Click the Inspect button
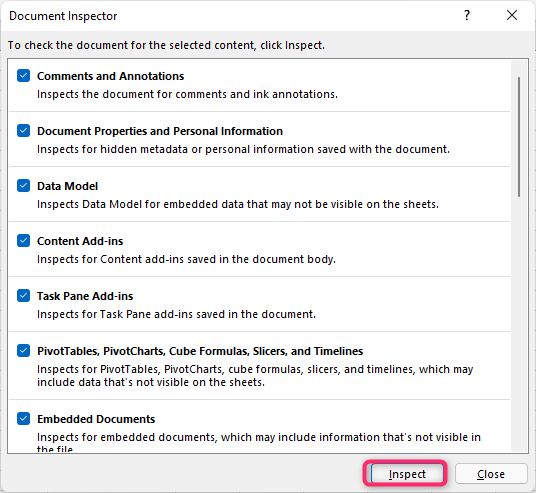 [407, 474]
